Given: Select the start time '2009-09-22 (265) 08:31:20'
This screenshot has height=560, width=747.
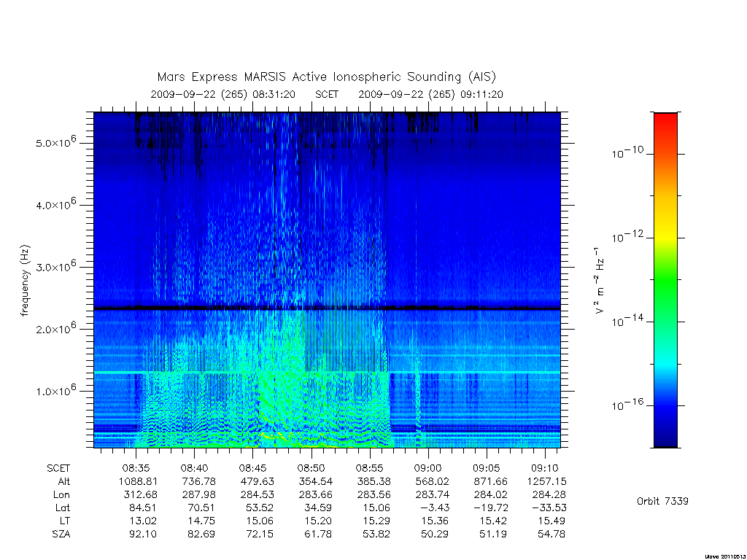Looking at the screenshot, I should click(x=223, y=94).
